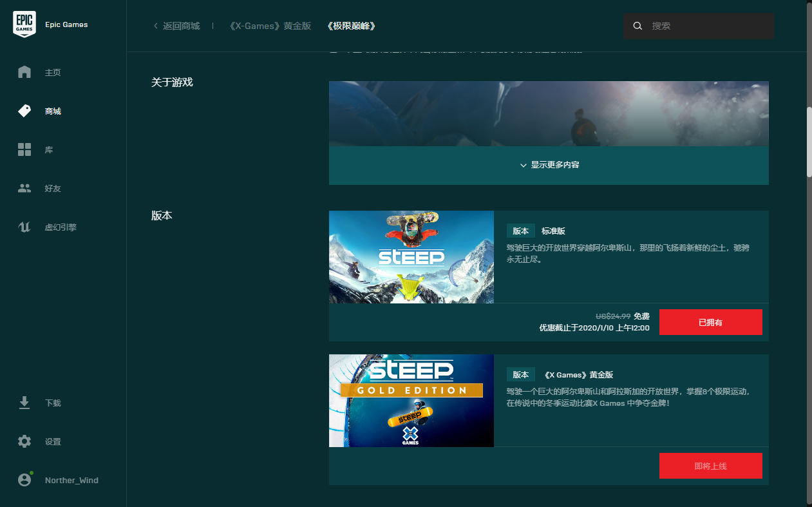Click the 版本 tag beside 《X Games》黄金版
The height and width of the screenshot is (507, 812).
521,375
